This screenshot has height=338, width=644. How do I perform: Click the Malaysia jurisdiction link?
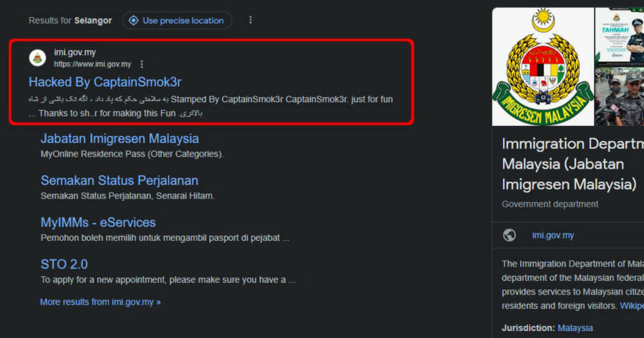tap(575, 328)
